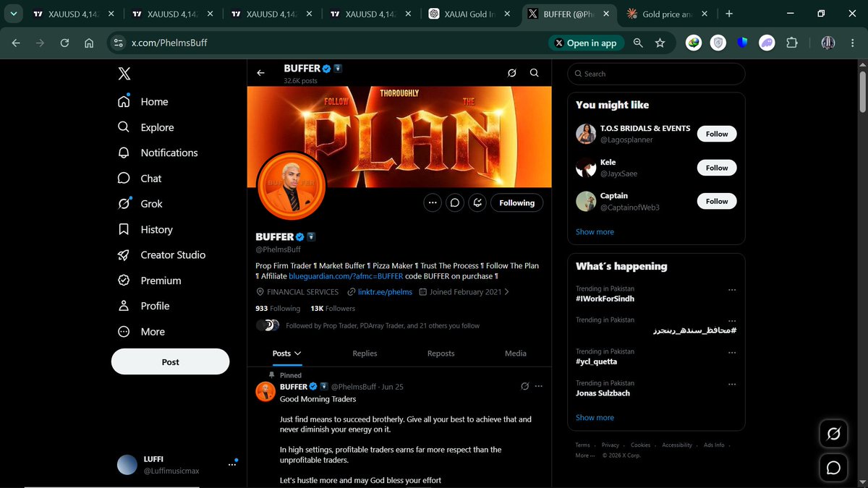Click Show more under You might like

click(595, 232)
